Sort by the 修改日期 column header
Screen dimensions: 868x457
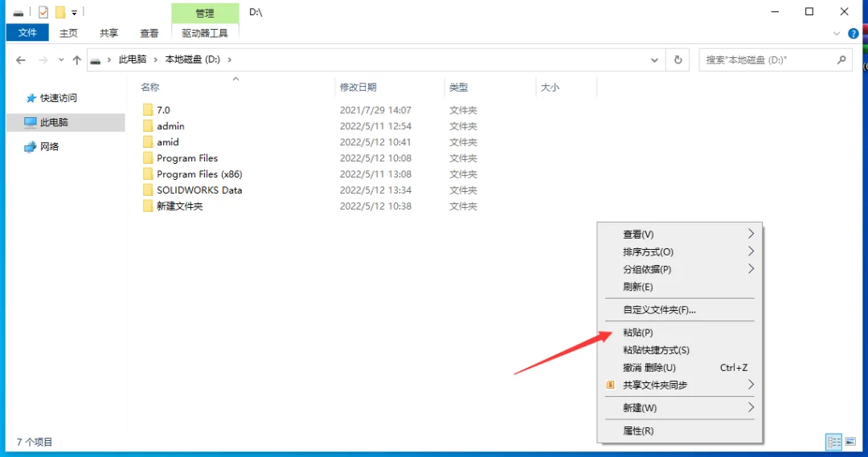tap(358, 87)
